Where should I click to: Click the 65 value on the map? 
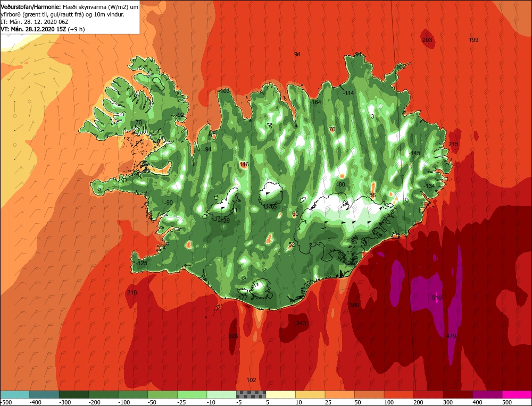click(x=295, y=214)
